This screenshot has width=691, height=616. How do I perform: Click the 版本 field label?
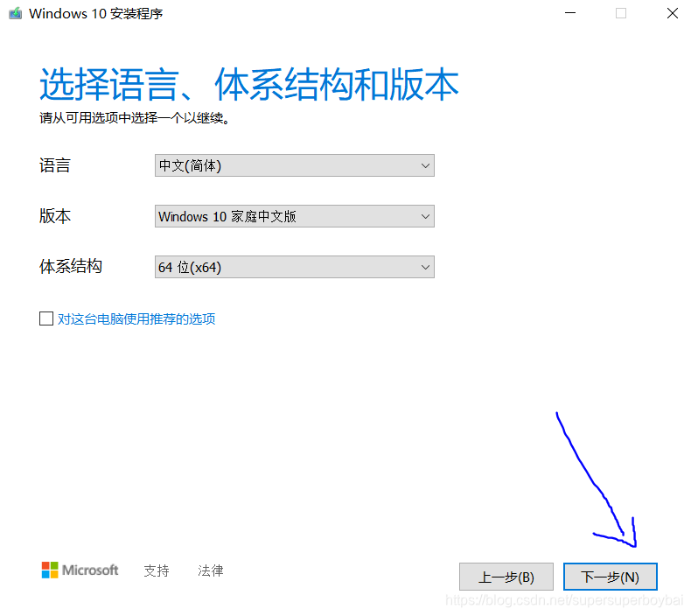(x=55, y=216)
